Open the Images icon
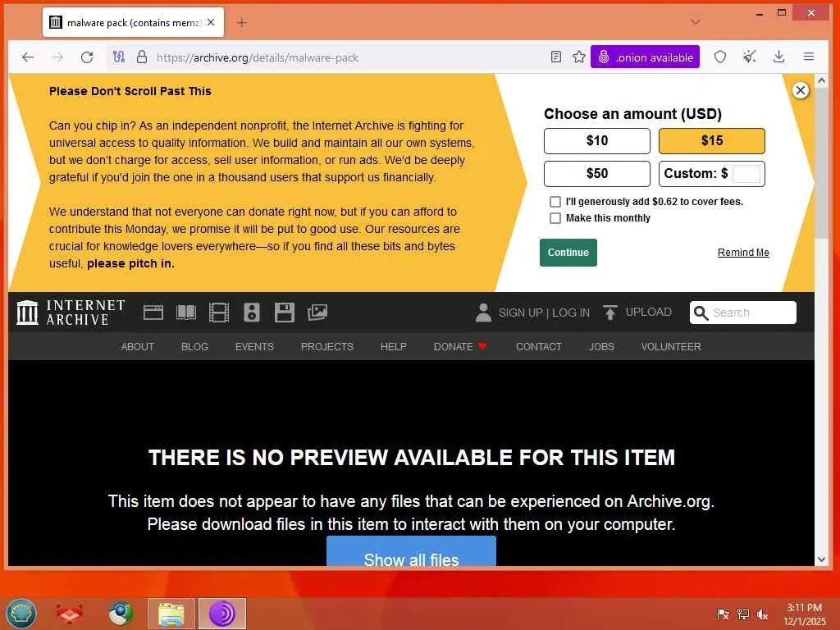This screenshot has width=840, height=630. 317,313
